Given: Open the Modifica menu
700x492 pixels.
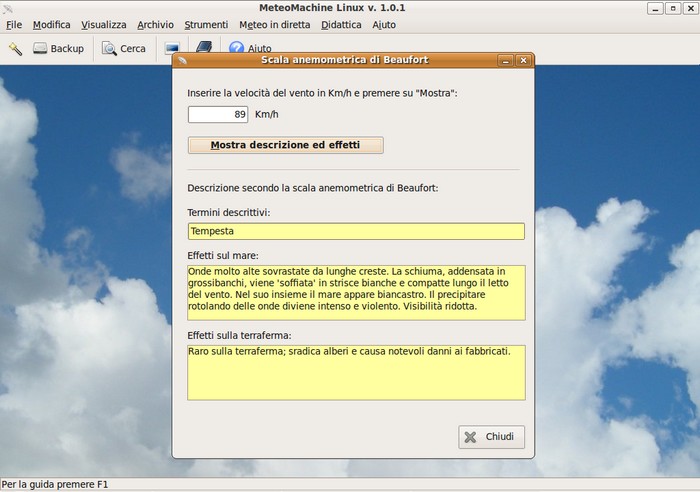Looking at the screenshot, I should [x=51, y=25].
